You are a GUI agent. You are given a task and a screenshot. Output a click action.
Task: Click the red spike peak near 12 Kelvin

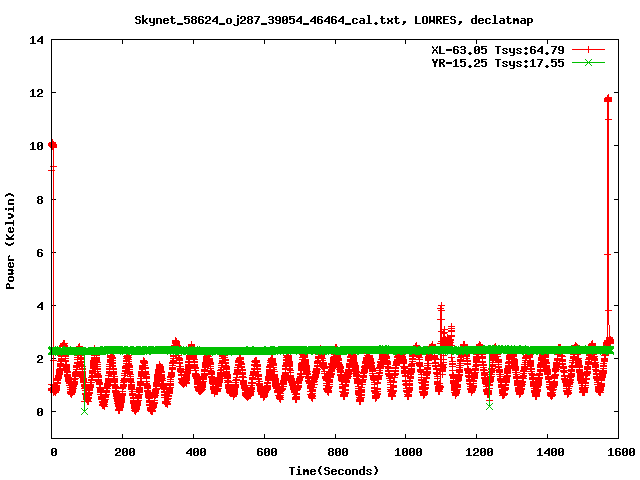tap(608, 99)
